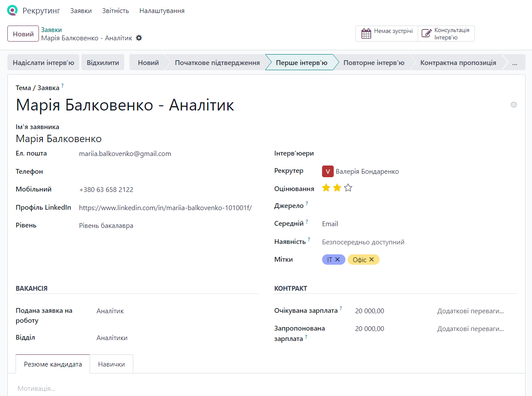The width and height of the screenshot is (532, 396).
Task: Expand more stages with the ellipsis button
Action: [x=514, y=62]
